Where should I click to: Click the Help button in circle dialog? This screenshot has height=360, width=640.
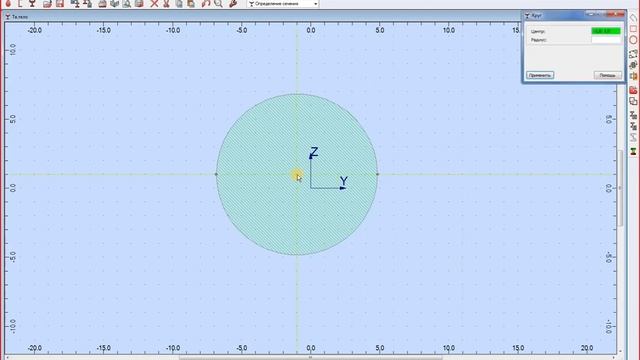pyautogui.click(x=608, y=75)
